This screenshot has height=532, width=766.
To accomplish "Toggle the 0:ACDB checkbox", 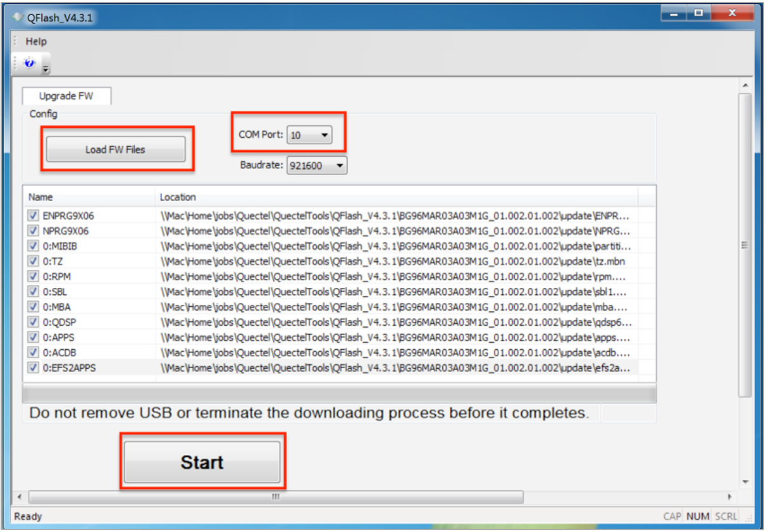I will [x=33, y=352].
